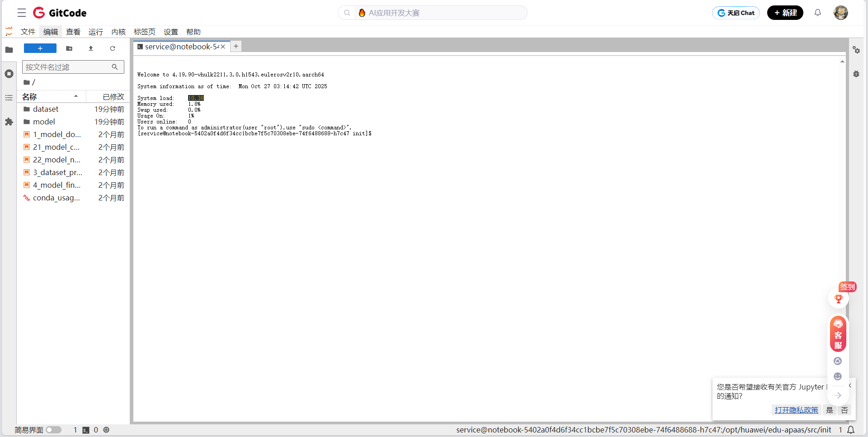This screenshot has height=437, width=868.
Task: Sort files by 名称 column
Action: click(51, 96)
